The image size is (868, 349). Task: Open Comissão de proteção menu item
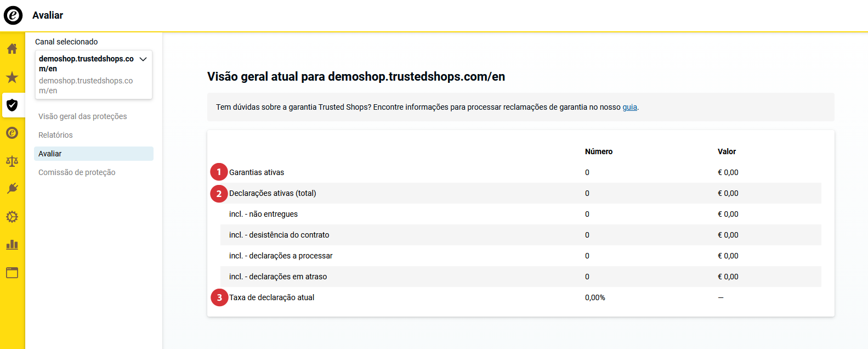click(x=77, y=172)
